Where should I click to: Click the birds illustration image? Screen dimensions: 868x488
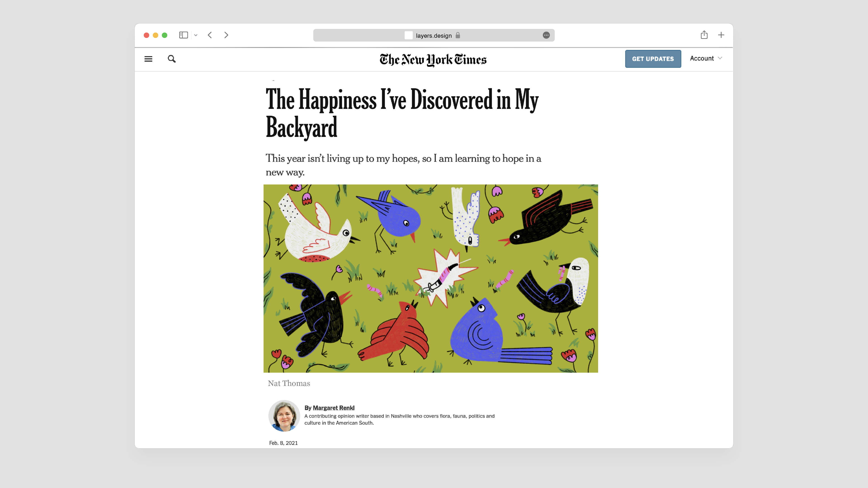coord(431,278)
